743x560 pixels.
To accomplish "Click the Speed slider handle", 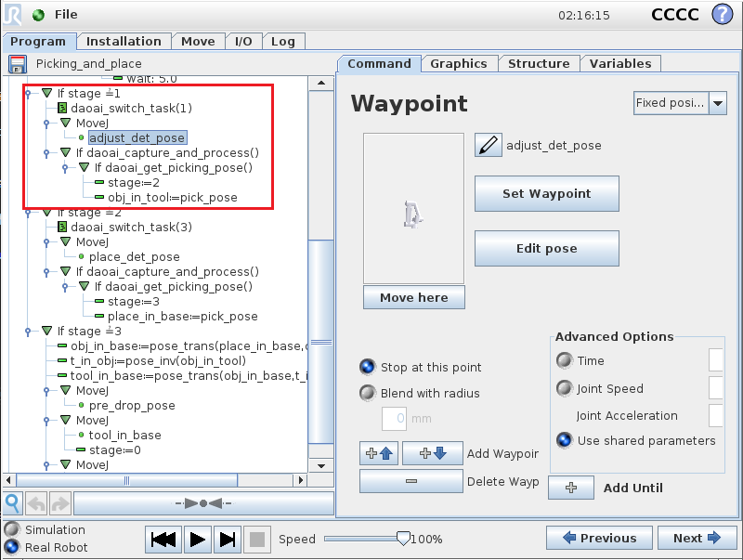I will point(403,539).
